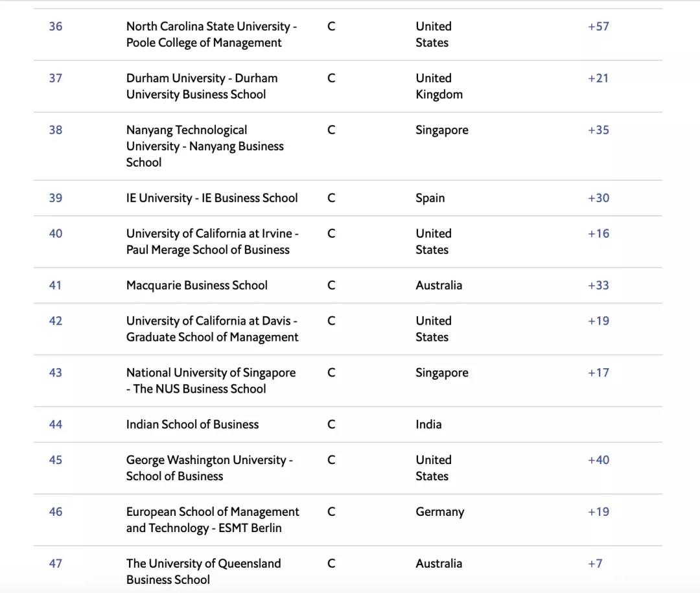Open Nanyang Technological University listing
This screenshot has width=700, height=593.
[204, 146]
